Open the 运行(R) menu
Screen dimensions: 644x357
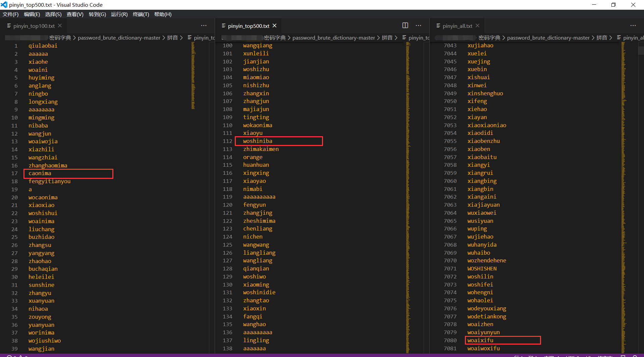tap(119, 14)
